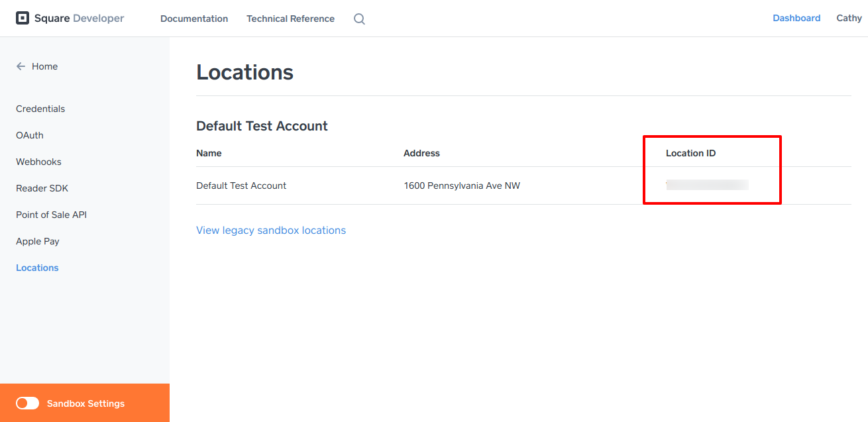868x422 pixels.
Task: Click the Square Developer brand text
Action: (80, 19)
